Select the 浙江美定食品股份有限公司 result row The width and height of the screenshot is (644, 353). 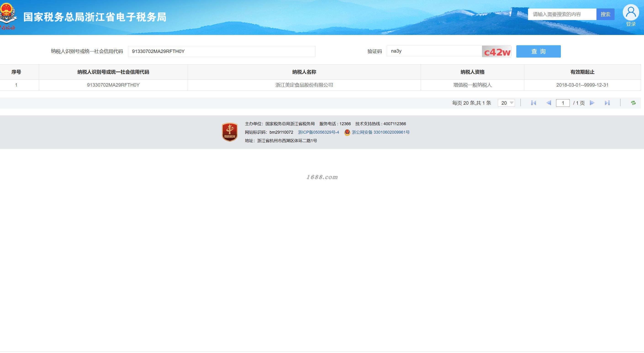(x=304, y=85)
